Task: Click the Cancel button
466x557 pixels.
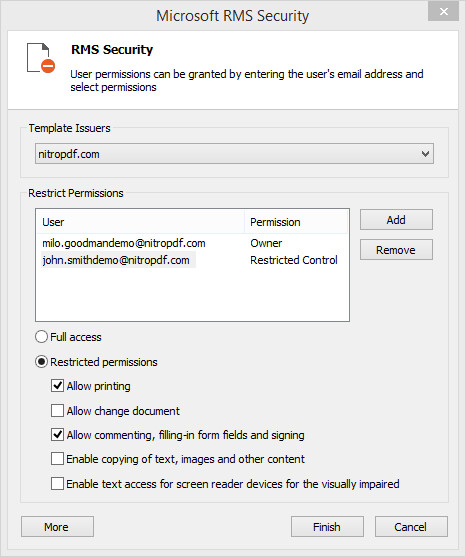Action: [411, 526]
